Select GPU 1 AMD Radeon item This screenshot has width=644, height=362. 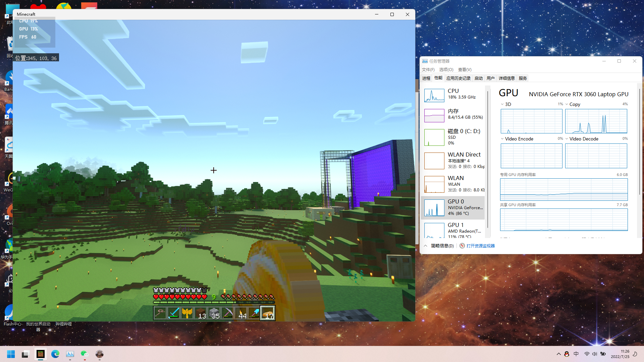453,230
